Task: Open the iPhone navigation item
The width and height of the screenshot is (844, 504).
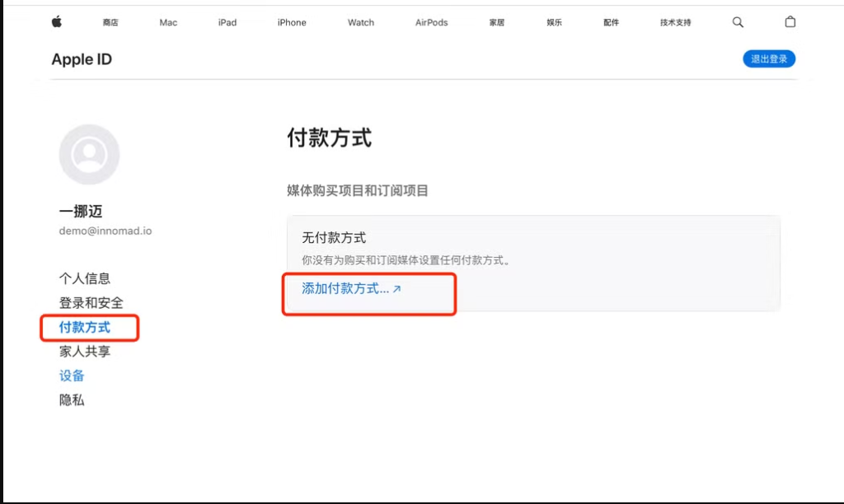Action: pos(292,23)
